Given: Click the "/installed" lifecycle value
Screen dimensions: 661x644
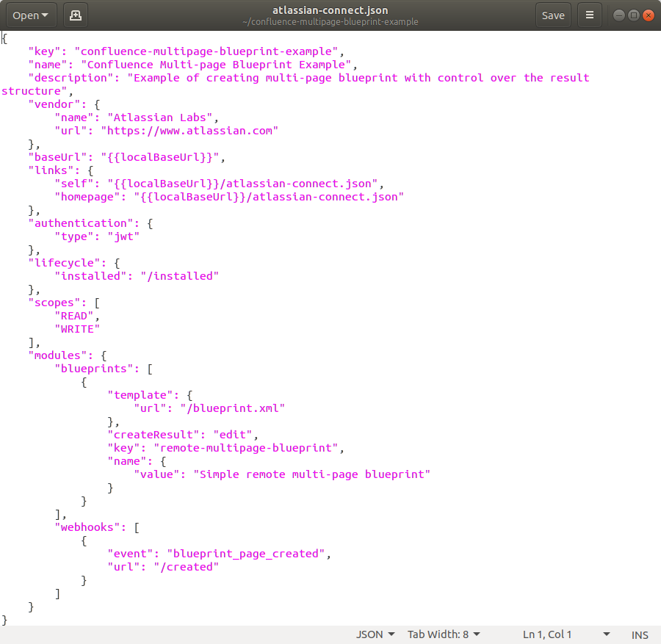Looking at the screenshot, I should point(180,276).
